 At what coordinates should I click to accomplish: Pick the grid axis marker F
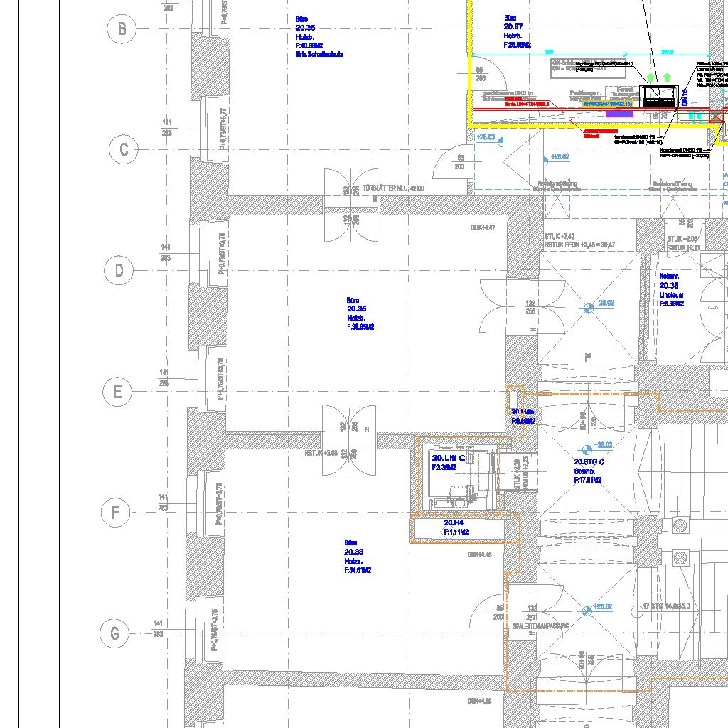(116, 513)
